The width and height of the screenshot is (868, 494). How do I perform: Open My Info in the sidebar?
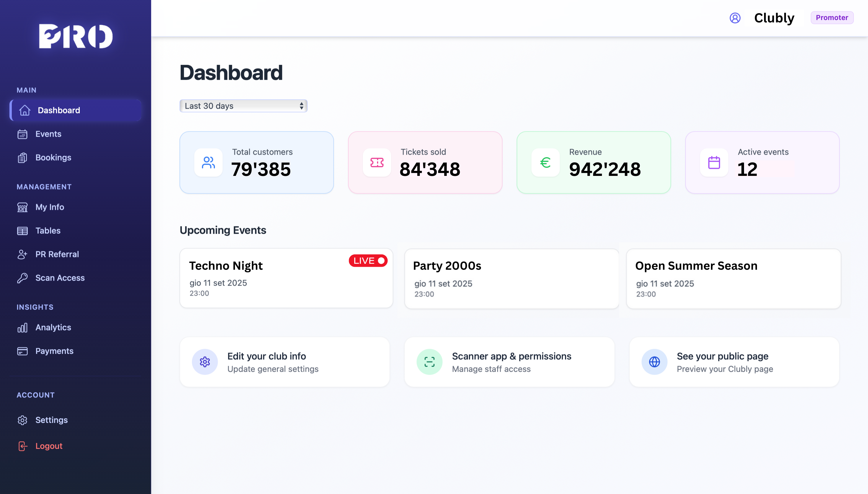pyautogui.click(x=50, y=207)
